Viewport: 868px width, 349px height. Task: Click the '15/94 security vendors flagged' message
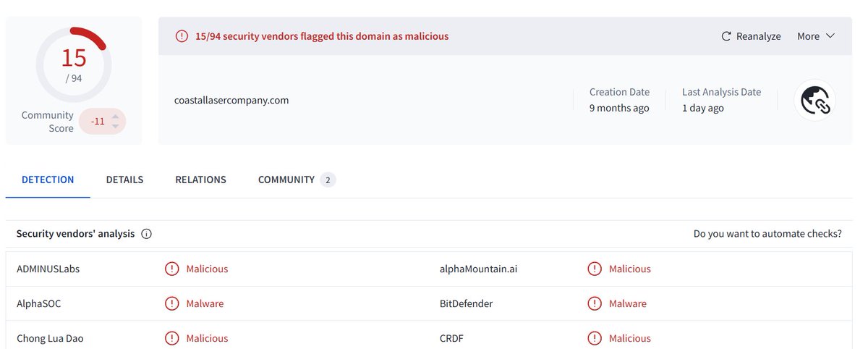click(322, 36)
